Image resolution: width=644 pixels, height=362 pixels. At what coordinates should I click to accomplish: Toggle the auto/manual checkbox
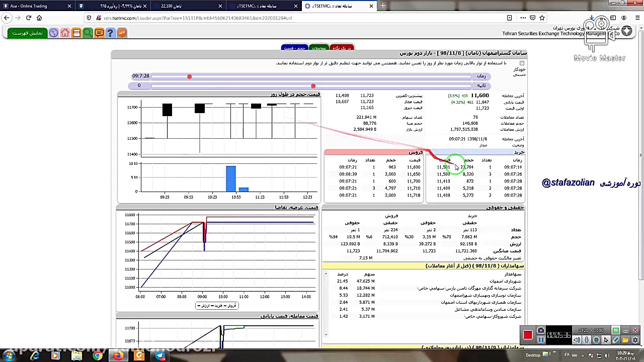pyautogui.click(x=522, y=63)
